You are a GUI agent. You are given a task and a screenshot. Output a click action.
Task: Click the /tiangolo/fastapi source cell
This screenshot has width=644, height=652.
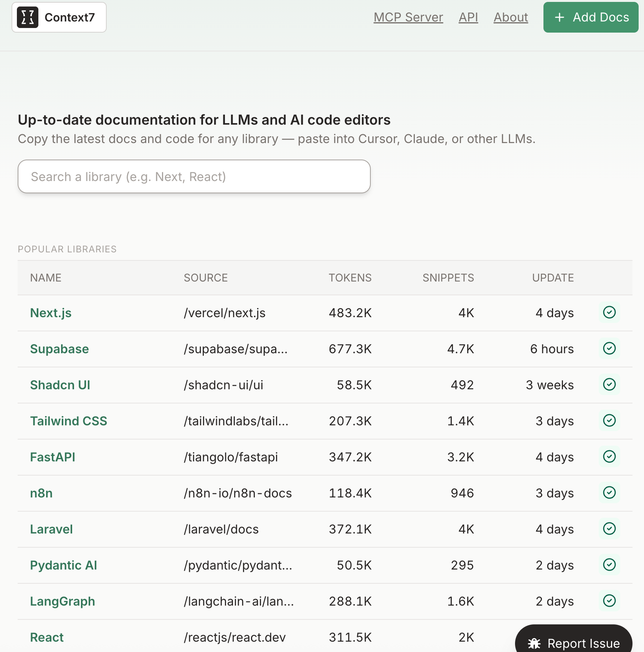231,457
